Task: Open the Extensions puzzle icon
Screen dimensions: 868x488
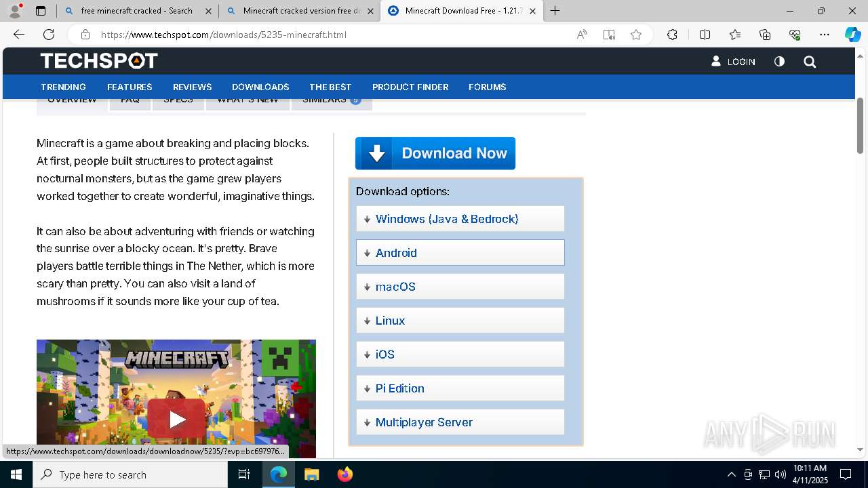Action: tap(672, 35)
